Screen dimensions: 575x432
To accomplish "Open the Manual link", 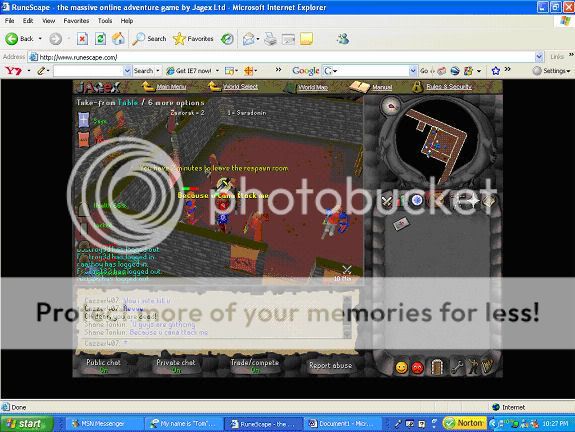I will point(382,87).
